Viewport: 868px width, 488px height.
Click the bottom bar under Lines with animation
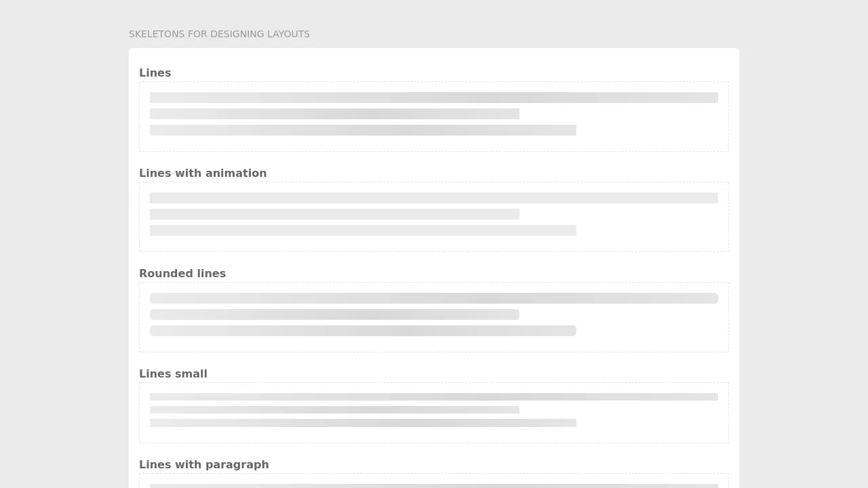tap(363, 230)
